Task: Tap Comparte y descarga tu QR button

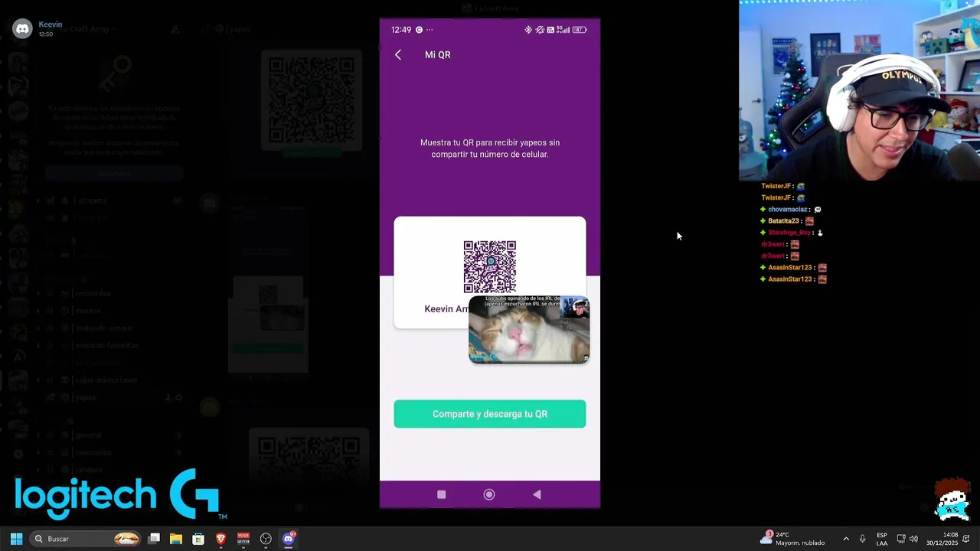Action: (x=490, y=414)
